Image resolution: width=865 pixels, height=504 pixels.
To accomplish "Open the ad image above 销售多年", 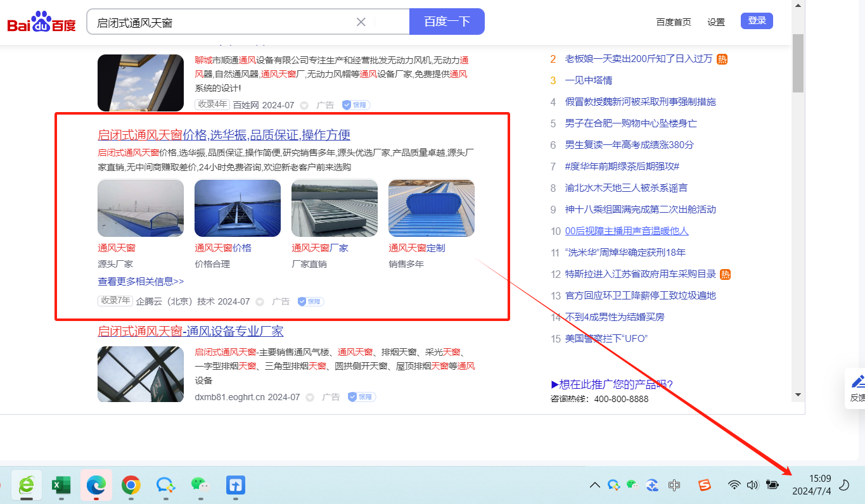I will pos(432,208).
